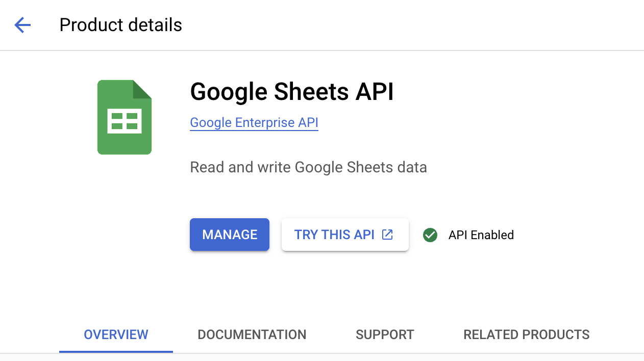Image resolution: width=644 pixels, height=361 pixels.
Task: Click the external-link icon in Try This API
Action: [x=388, y=235]
